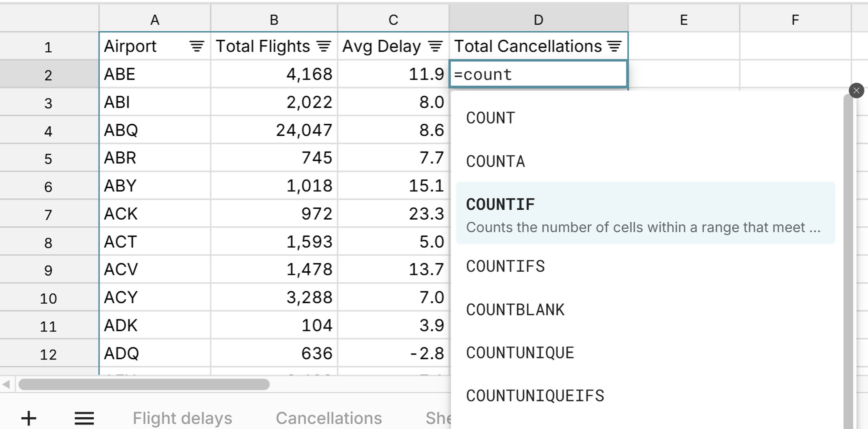Open the Airport column filter icon

click(x=197, y=46)
